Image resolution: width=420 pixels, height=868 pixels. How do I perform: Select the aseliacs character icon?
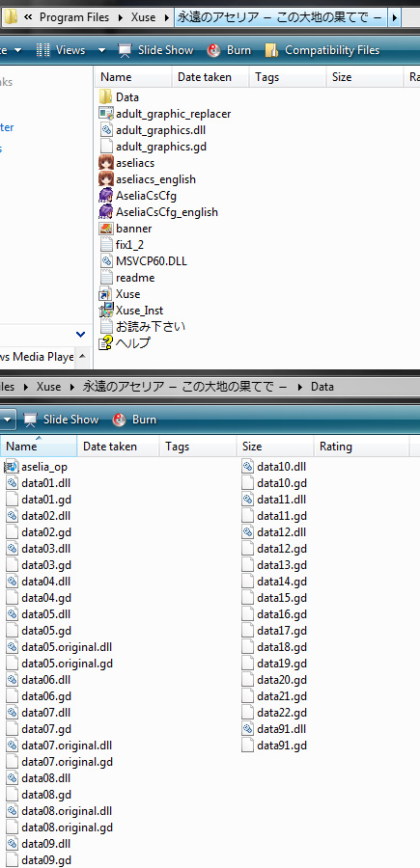(106, 163)
